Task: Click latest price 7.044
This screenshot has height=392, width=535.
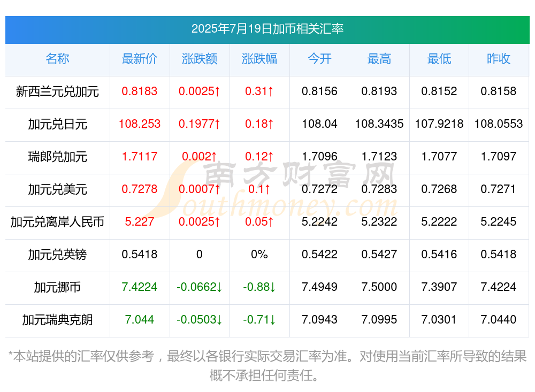Action: click(140, 320)
